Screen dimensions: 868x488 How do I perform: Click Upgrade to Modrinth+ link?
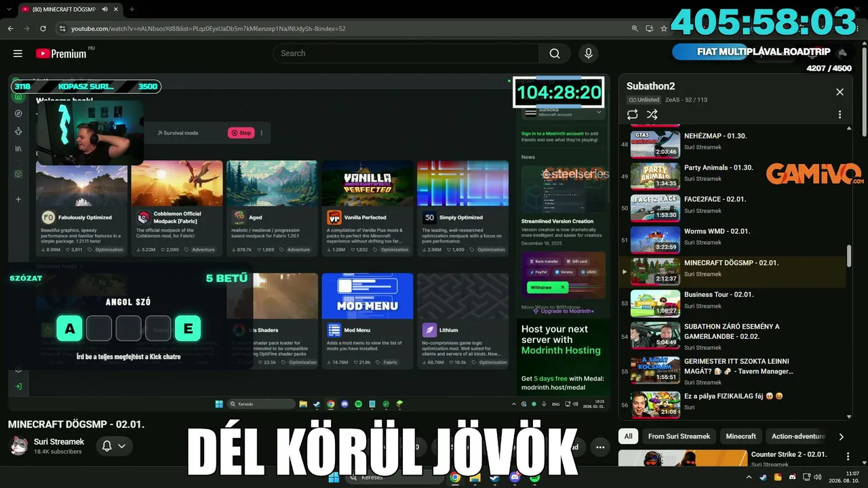point(564,311)
